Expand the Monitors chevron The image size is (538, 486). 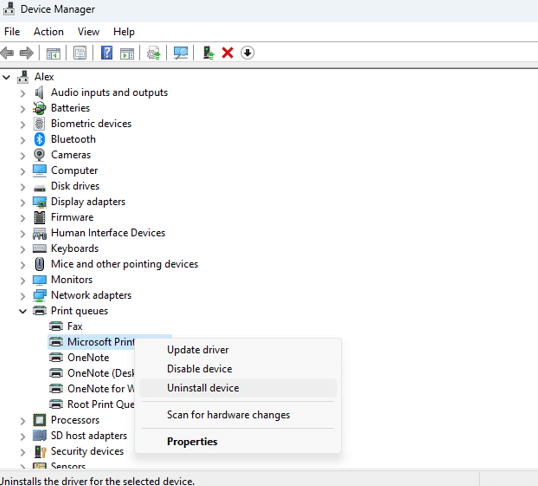point(23,280)
